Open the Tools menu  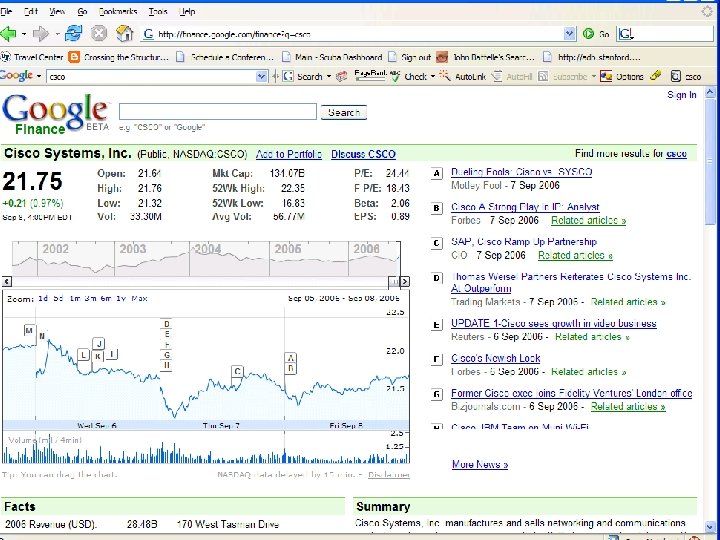(x=158, y=11)
